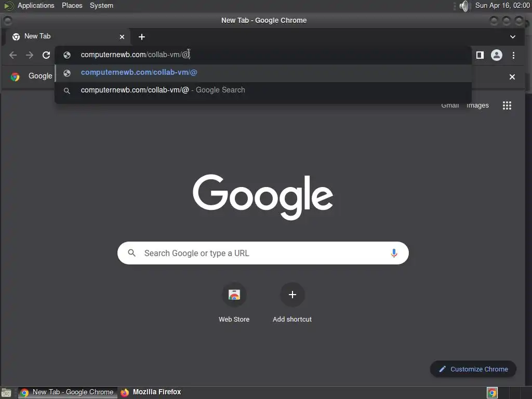Click the show desktop icon in taskbar
This screenshot has width=532, height=399.
pos(6,393)
